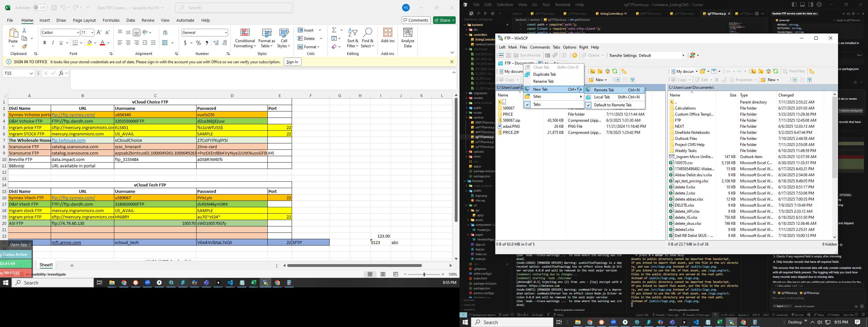This screenshot has width=868, height=327.
Task: Click the Windows Start button on left taskbar
Action: 5,283
